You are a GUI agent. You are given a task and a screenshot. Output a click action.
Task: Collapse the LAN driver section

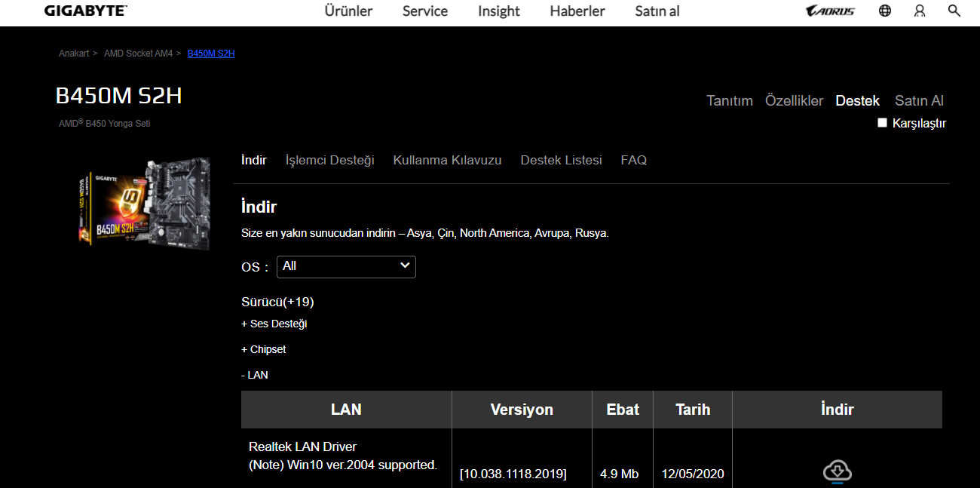click(x=255, y=375)
